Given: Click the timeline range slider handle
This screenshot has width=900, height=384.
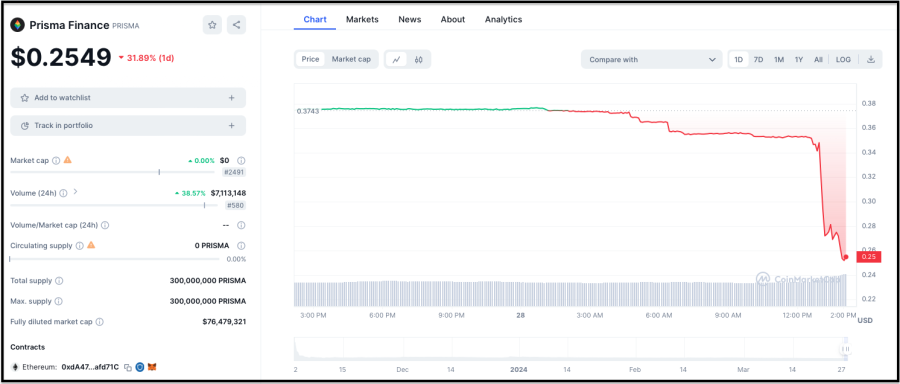Looking at the screenshot, I should pyautogui.click(x=845, y=349).
